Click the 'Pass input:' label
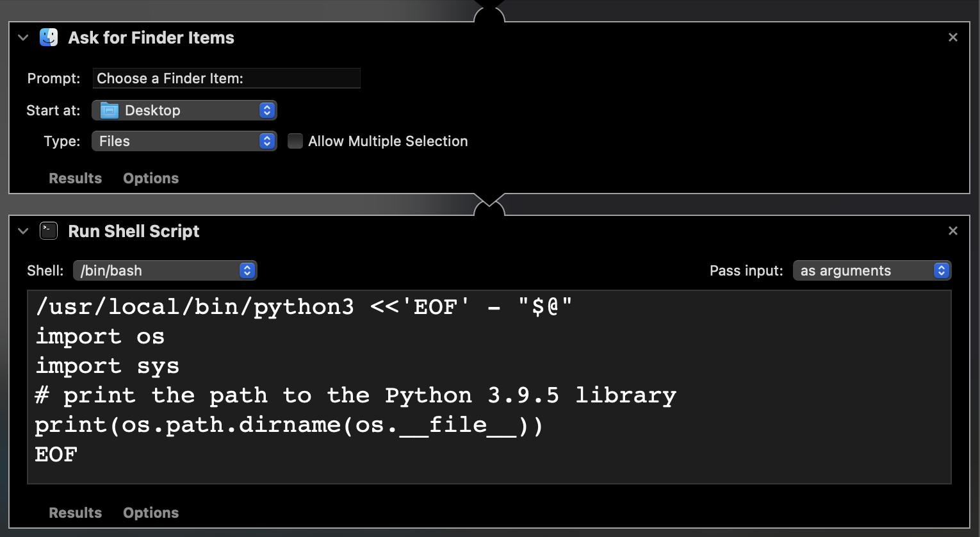Viewport: 980px width, 537px height. click(746, 270)
